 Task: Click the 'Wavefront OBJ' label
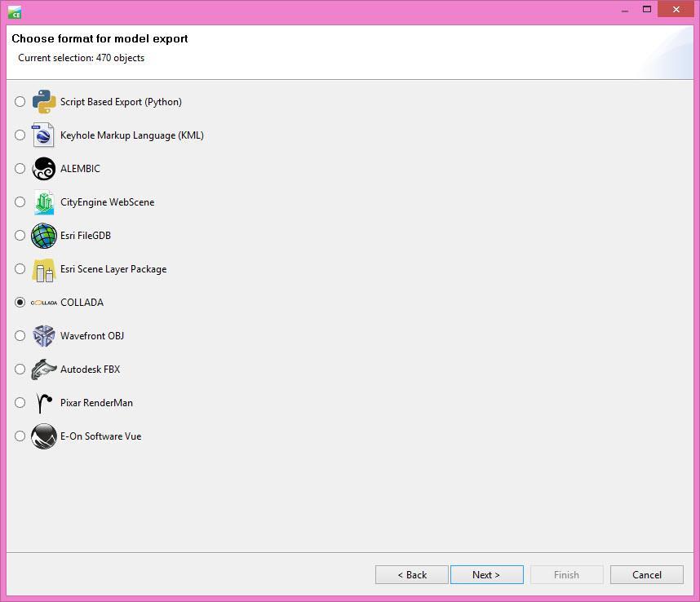click(x=92, y=336)
